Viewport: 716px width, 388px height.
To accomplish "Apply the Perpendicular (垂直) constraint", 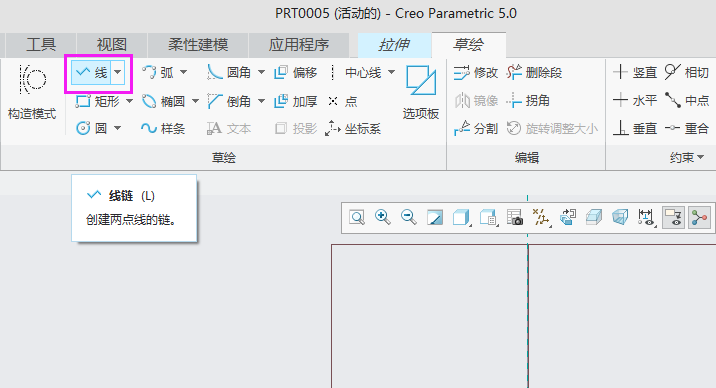I will tap(635, 128).
